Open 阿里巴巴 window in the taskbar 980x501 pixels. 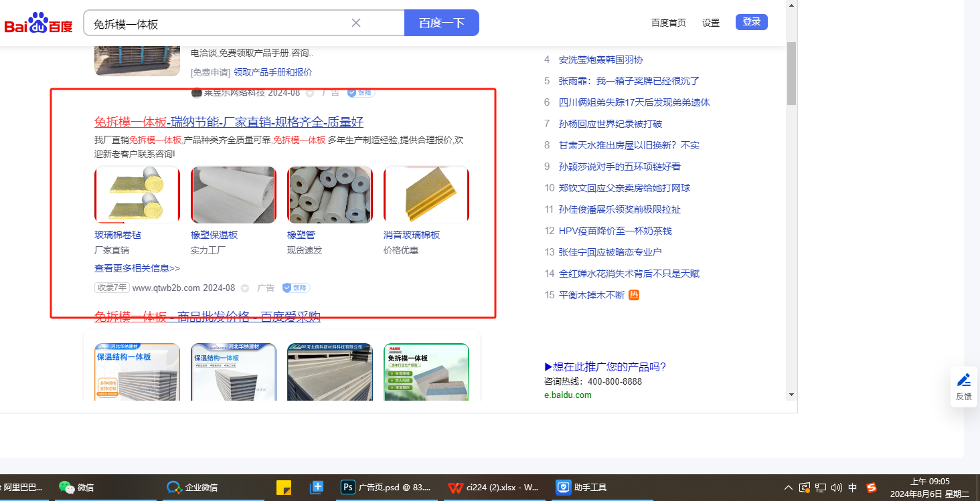point(23,488)
